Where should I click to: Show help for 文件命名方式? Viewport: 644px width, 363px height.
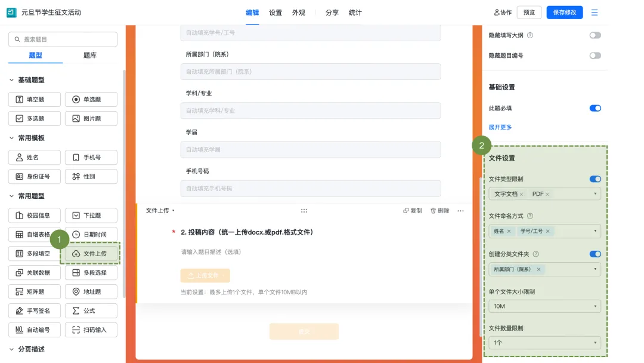pyautogui.click(x=530, y=216)
